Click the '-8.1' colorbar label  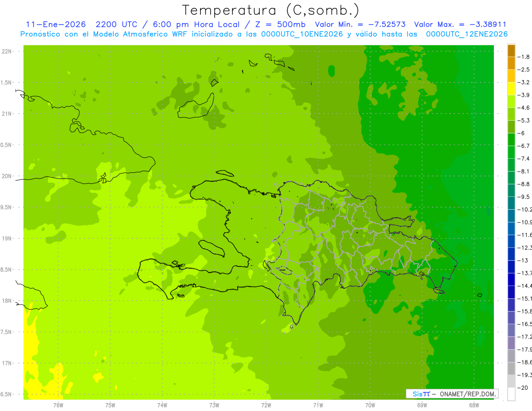pos(524,171)
